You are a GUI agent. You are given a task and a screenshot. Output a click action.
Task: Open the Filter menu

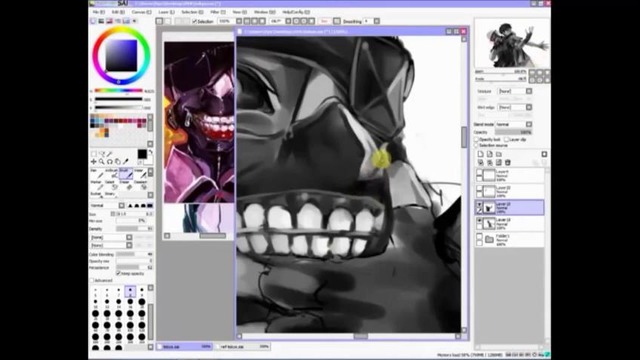coord(218,12)
